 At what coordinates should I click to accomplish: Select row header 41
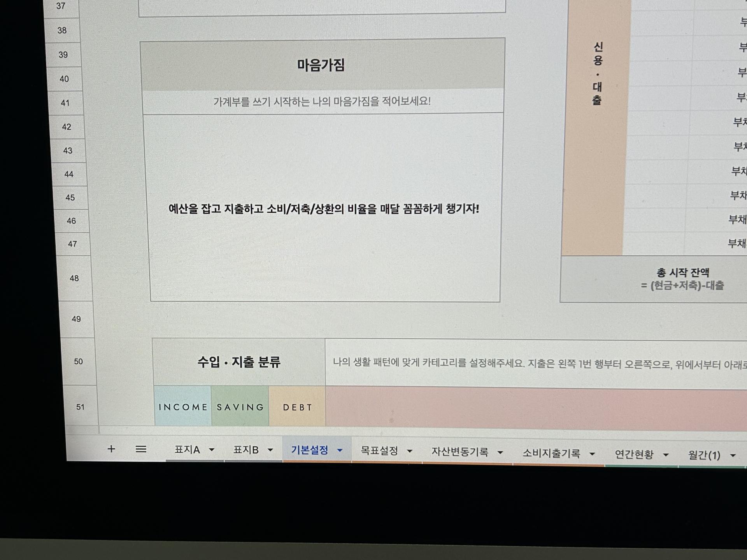click(x=65, y=103)
